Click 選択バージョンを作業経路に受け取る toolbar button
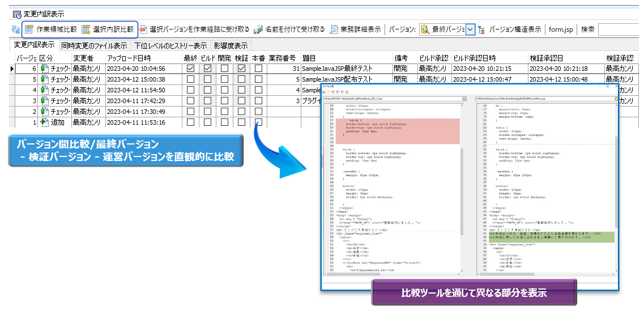This screenshot has width=644, height=310. click(194, 29)
